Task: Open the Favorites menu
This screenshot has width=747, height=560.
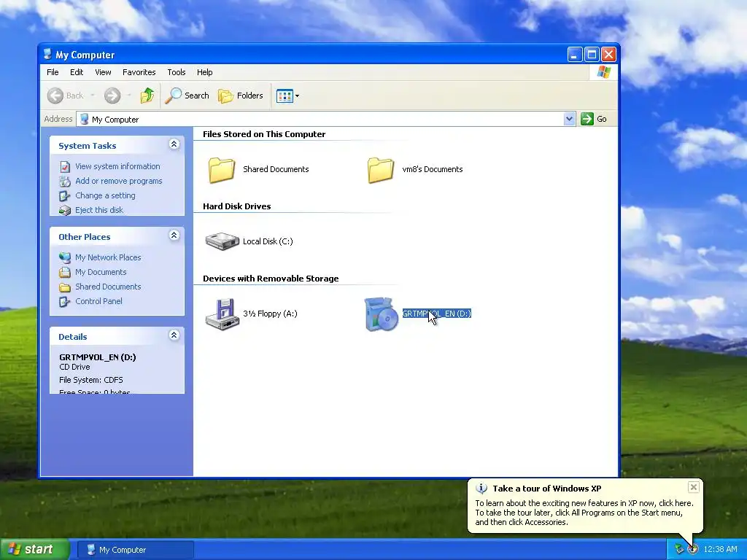Action: pyautogui.click(x=139, y=72)
